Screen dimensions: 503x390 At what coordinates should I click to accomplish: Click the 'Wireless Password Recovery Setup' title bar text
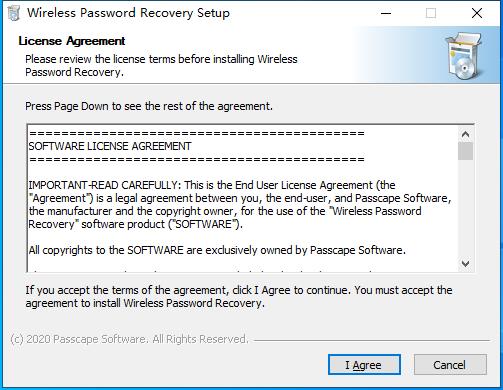128,13
